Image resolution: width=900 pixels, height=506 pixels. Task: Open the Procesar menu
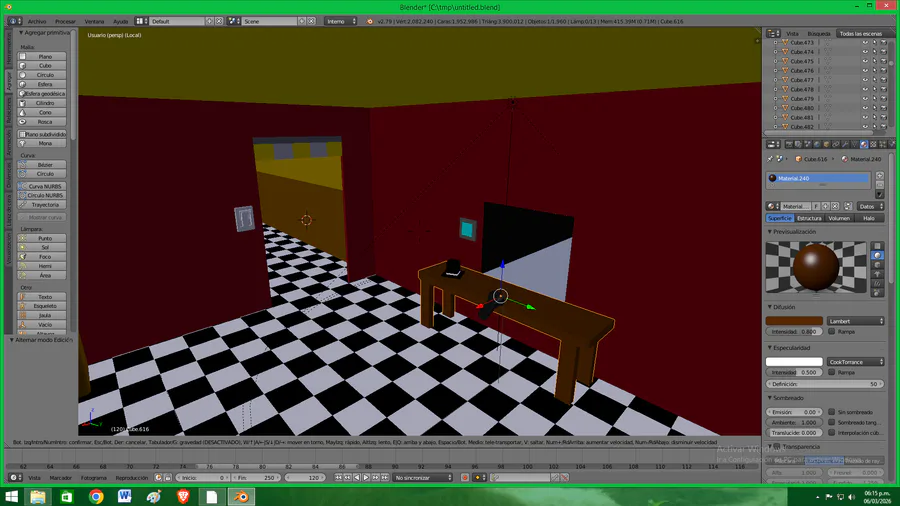[65, 21]
